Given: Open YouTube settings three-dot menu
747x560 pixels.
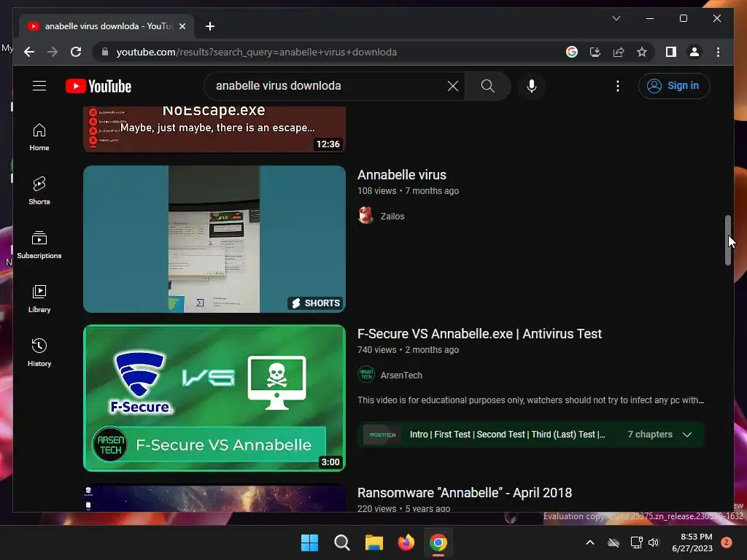Looking at the screenshot, I should pyautogui.click(x=617, y=86).
